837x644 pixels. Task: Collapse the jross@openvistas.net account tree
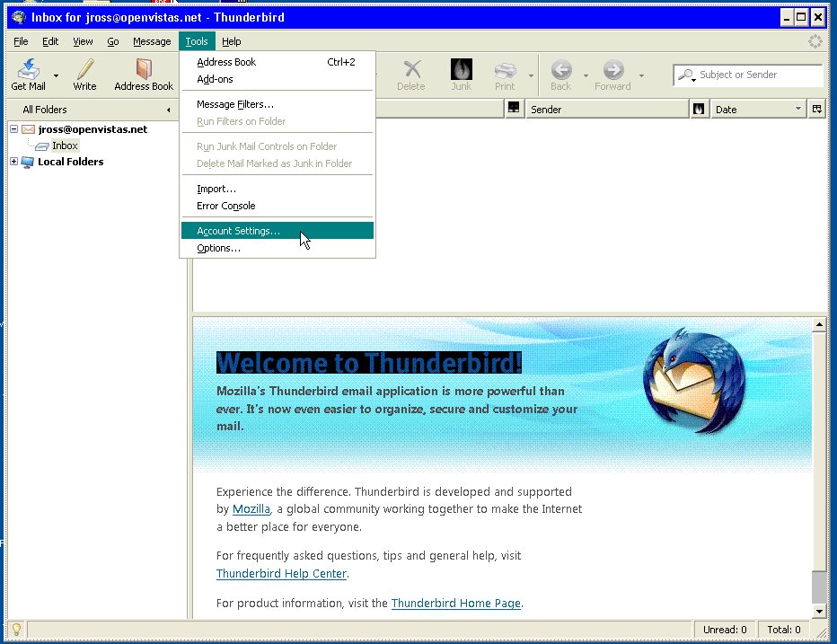pos(14,128)
